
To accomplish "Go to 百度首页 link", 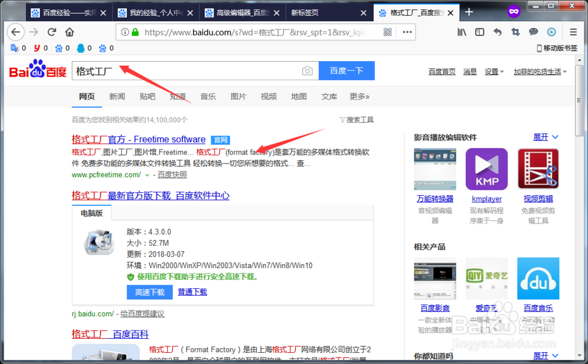I will coord(442,72).
